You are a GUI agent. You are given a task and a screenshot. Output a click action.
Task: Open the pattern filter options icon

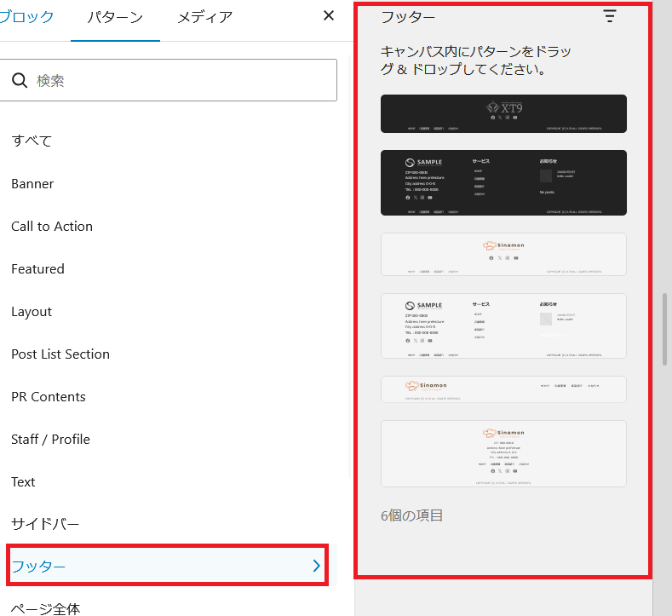point(610,16)
